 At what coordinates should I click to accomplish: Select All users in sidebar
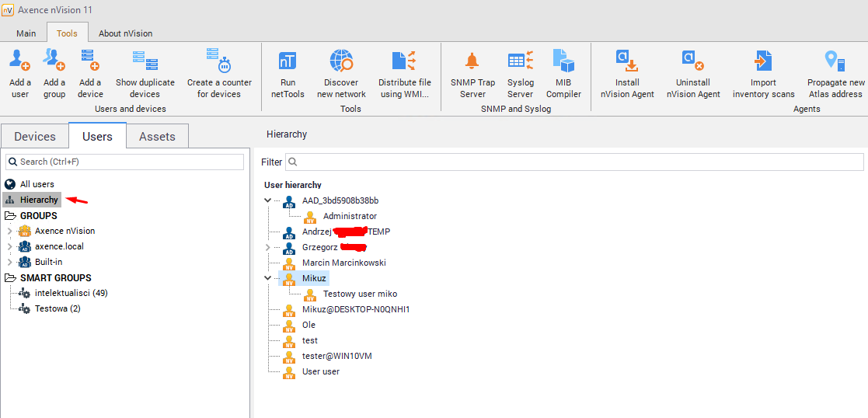tap(37, 184)
